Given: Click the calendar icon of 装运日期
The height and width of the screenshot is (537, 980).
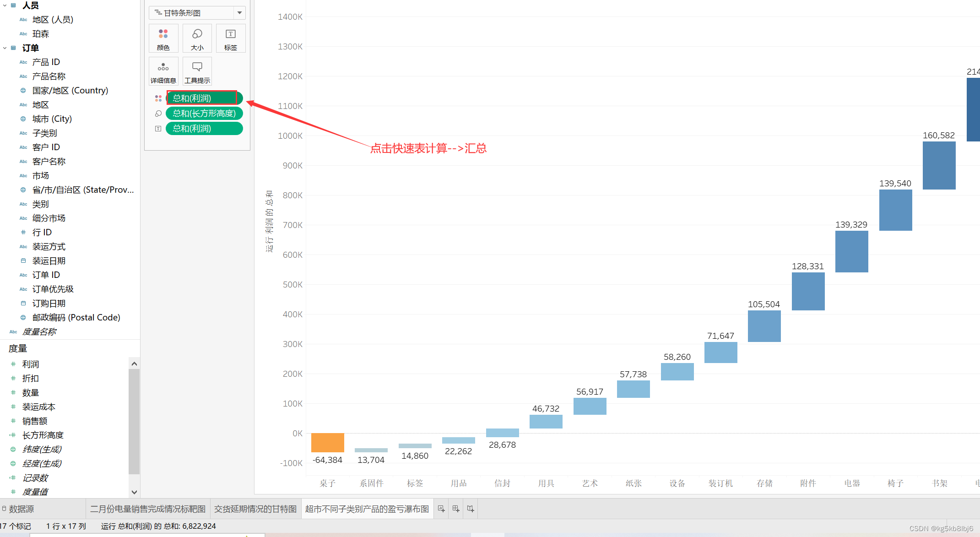Looking at the screenshot, I should (23, 261).
